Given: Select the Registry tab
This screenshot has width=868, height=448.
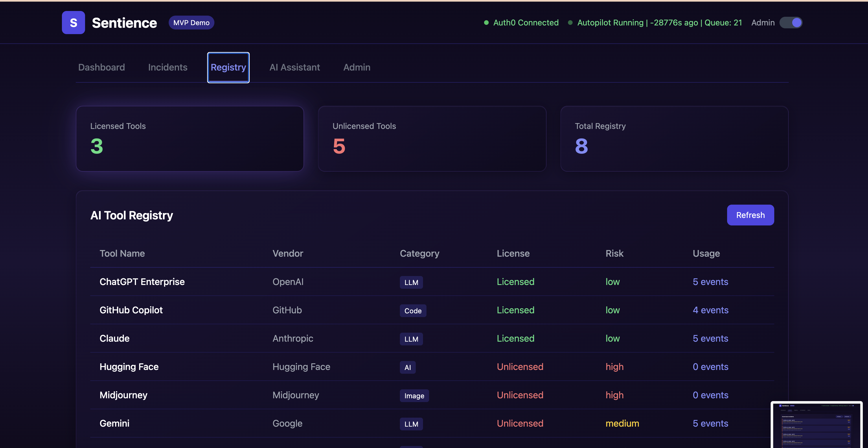Looking at the screenshot, I should point(228,67).
